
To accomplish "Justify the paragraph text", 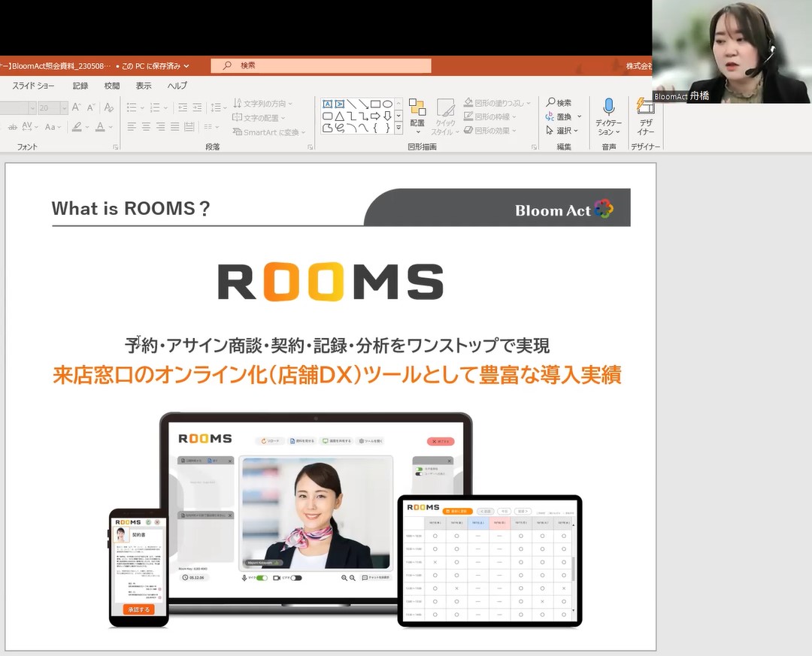I will [x=175, y=126].
